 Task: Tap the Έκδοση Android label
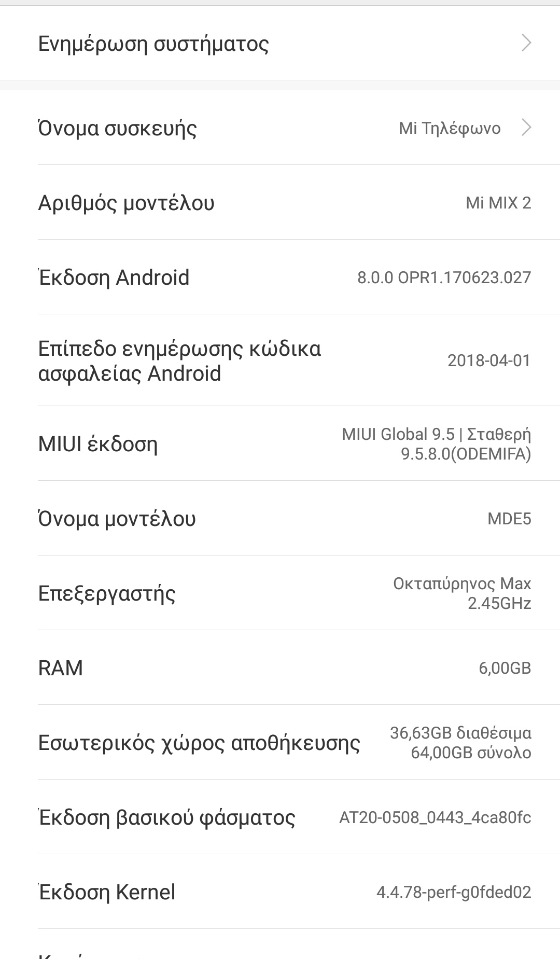114,277
